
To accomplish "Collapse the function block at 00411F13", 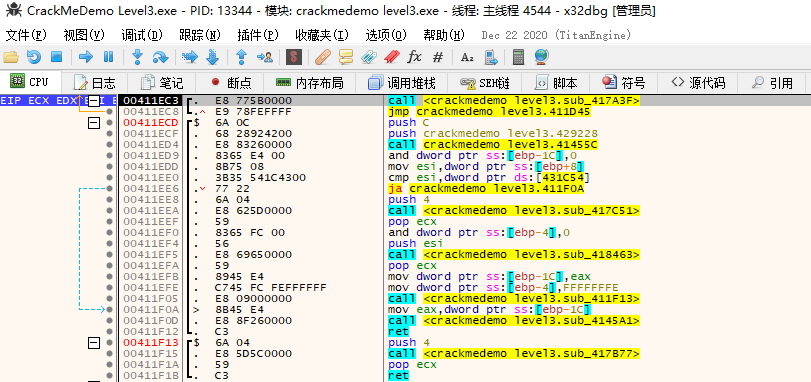I will pyautogui.click(x=94, y=342).
